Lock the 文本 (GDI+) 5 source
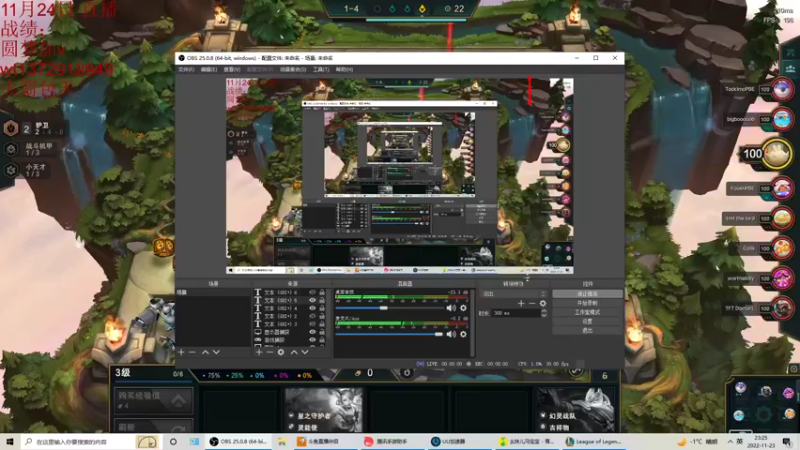Viewport: 800px width, 450px height. (322, 301)
